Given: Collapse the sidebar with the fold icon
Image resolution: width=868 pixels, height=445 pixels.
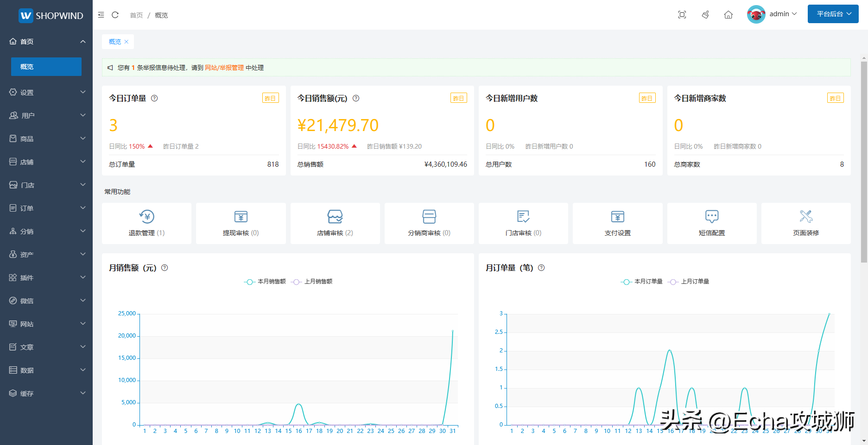Looking at the screenshot, I should (101, 15).
